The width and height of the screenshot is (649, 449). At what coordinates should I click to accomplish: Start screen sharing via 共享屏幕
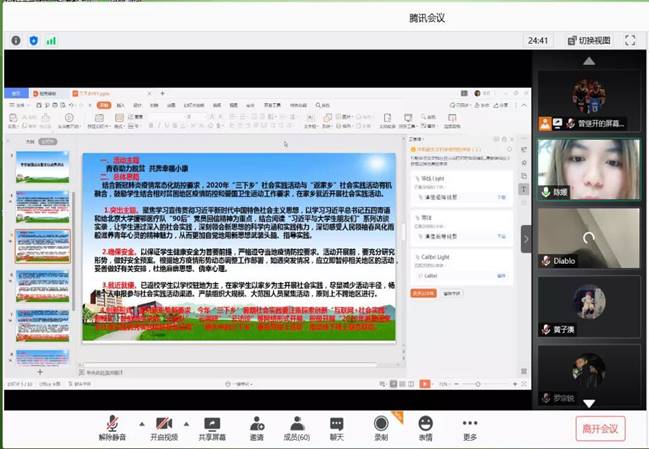pos(211,424)
